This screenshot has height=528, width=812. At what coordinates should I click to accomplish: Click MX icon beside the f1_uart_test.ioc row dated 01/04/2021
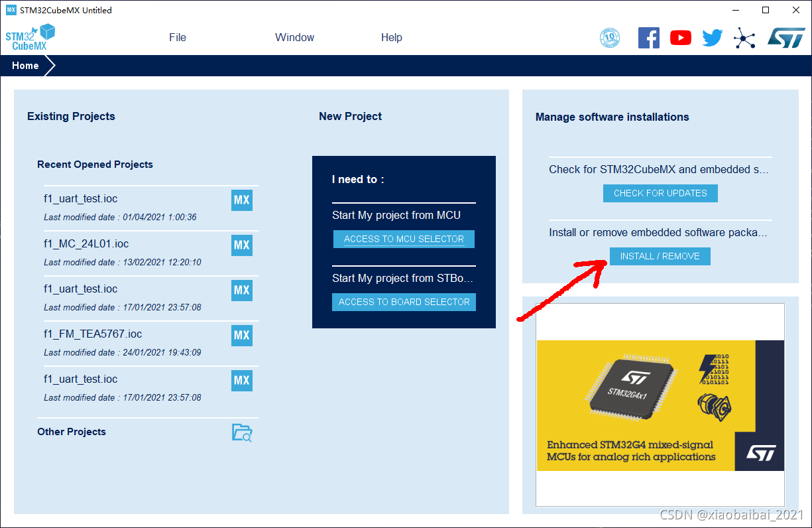click(242, 200)
